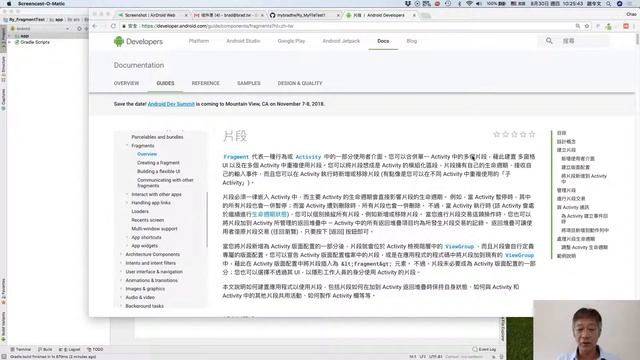Rate the article with the third star

[x=514, y=134]
